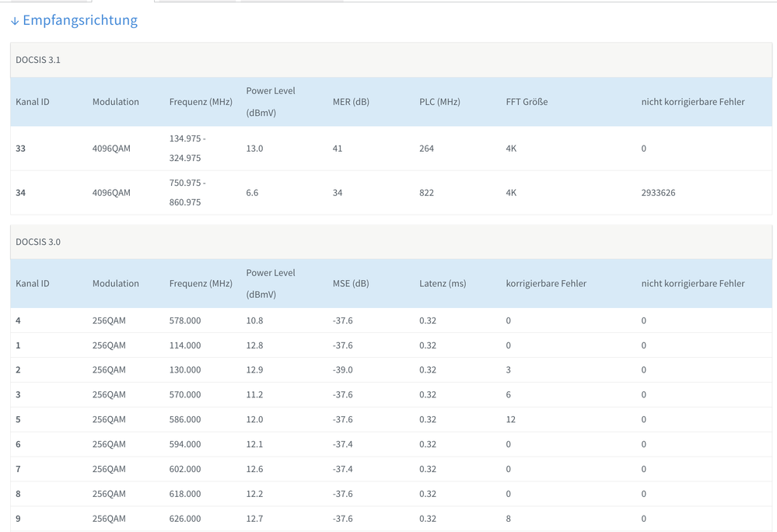Select frequency 626.000 cell
The width and height of the screenshot is (777, 532).
[185, 519]
